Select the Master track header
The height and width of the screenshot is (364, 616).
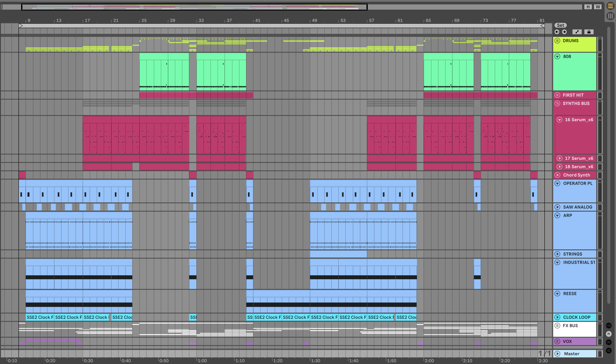pos(574,353)
